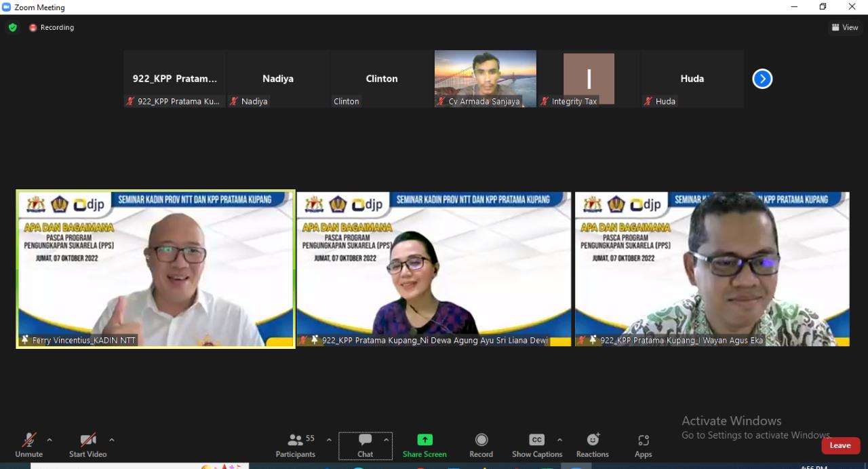The width and height of the screenshot is (868, 469).
Task: Expand video options arrow beside Start Video
Action: [x=112, y=440]
